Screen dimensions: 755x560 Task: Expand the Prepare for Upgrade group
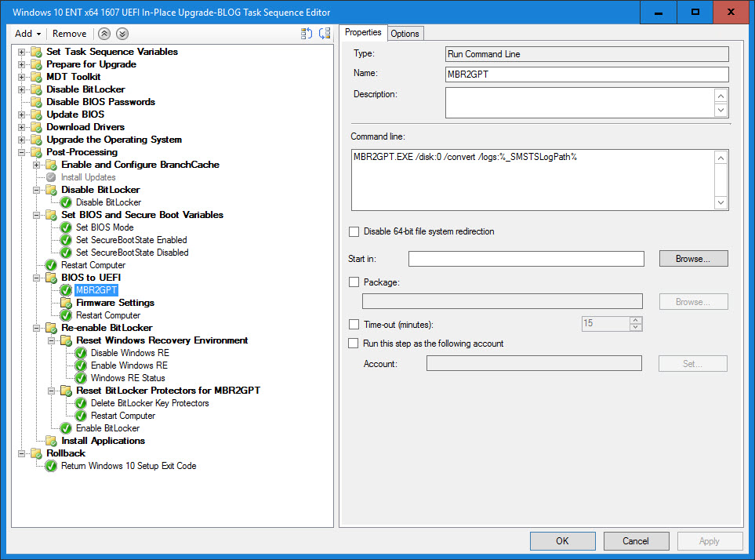22,64
